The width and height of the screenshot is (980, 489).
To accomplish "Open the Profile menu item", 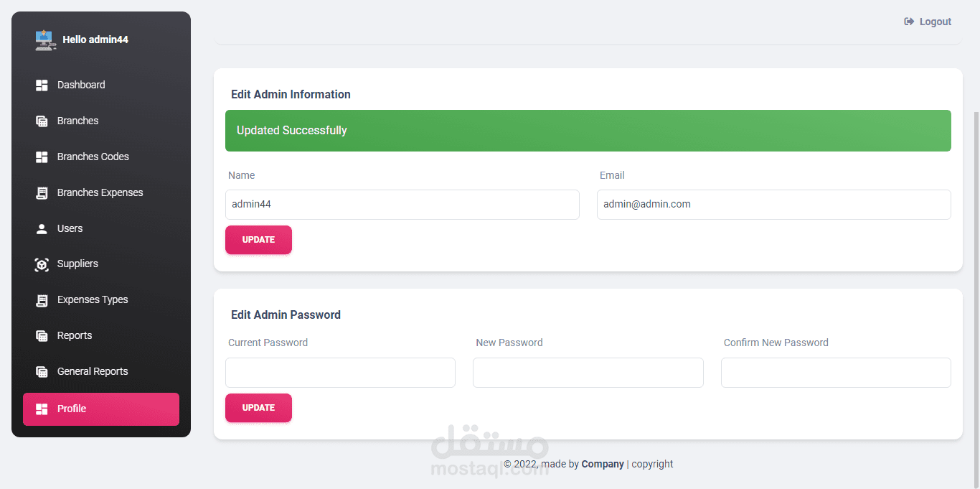I will coord(101,409).
